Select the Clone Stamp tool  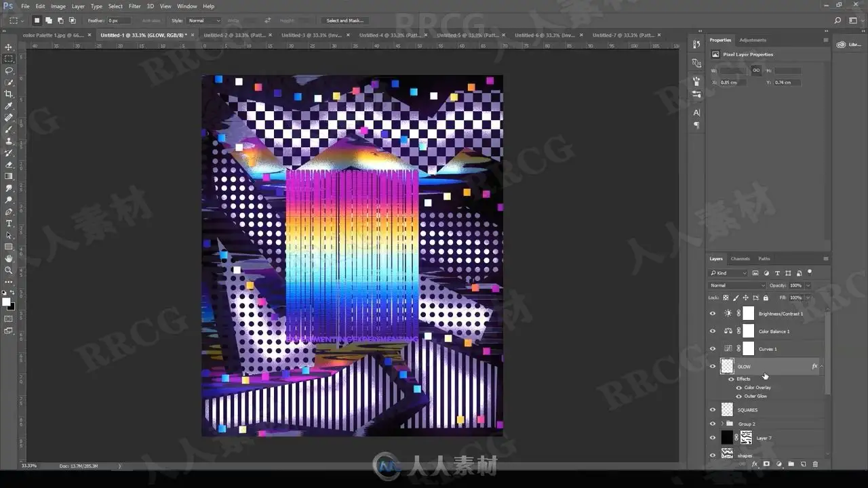click(9, 141)
